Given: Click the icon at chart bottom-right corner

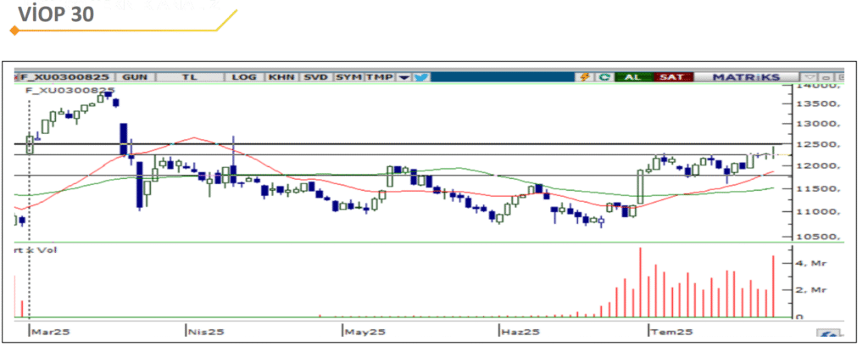Looking at the screenshot, I should click(x=829, y=333).
